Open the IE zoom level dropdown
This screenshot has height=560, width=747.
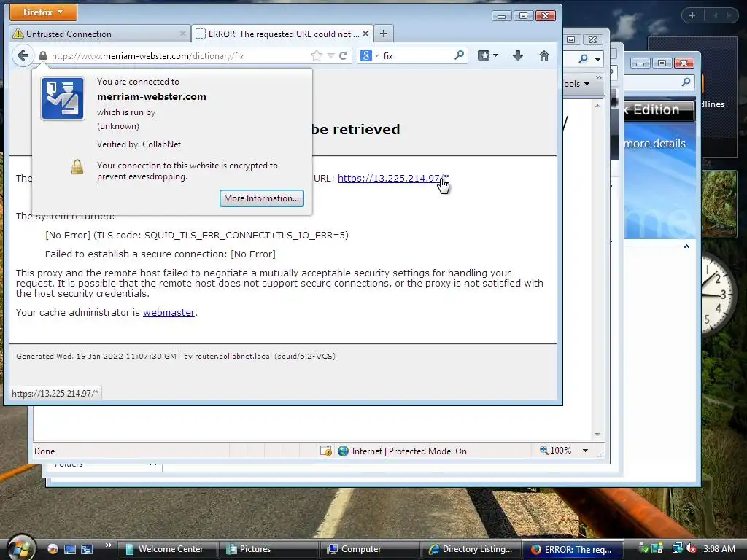coord(586,451)
